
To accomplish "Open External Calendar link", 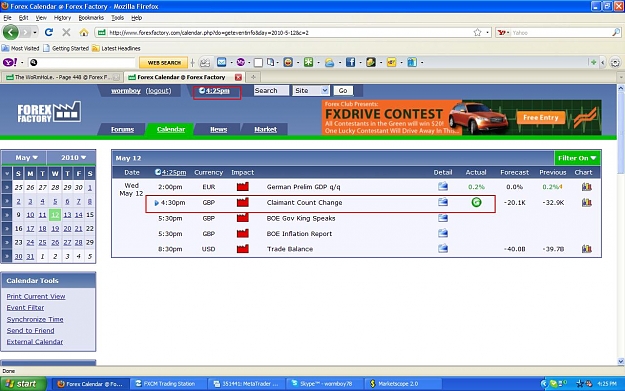I will [x=35, y=342].
